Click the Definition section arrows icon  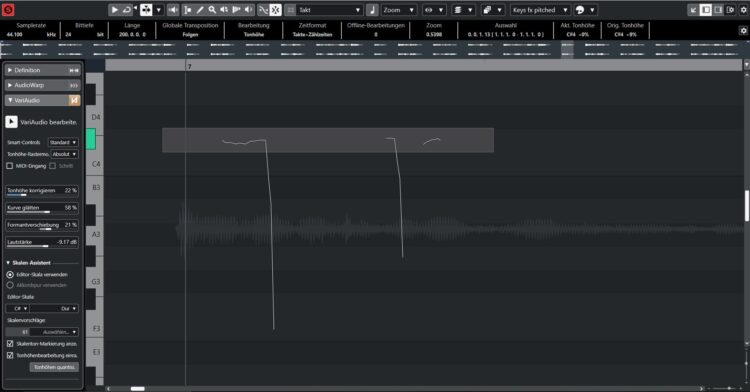74,70
